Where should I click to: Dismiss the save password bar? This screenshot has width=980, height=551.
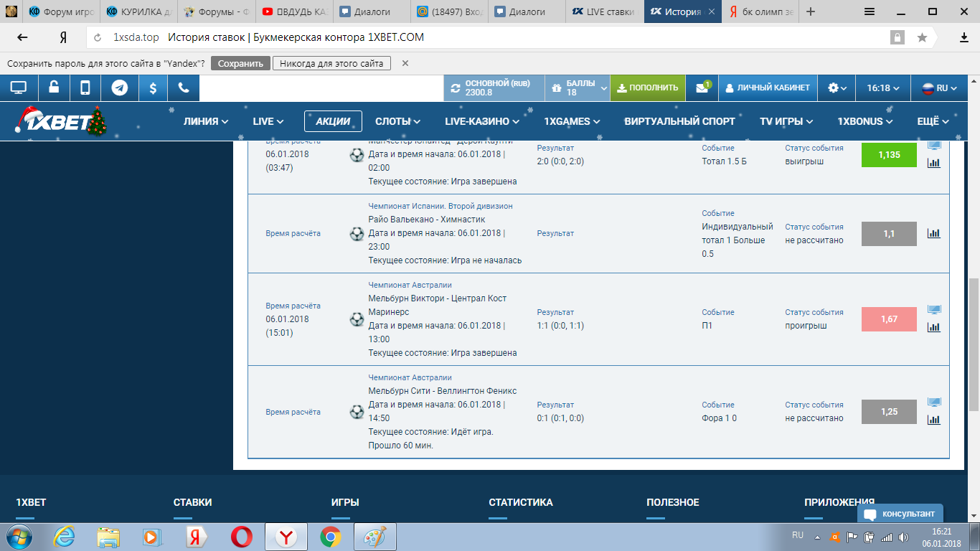pos(405,63)
